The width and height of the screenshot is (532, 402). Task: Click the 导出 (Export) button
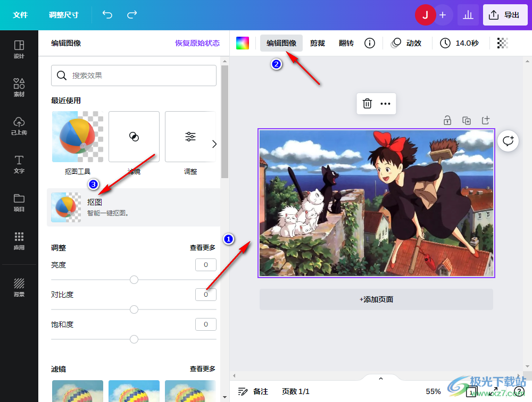pos(505,15)
